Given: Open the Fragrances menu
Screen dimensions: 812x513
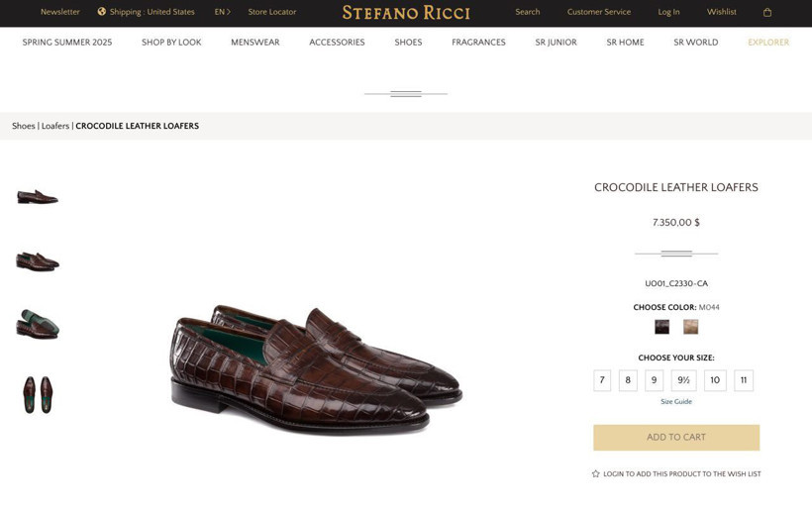Looking at the screenshot, I should pyautogui.click(x=478, y=43).
